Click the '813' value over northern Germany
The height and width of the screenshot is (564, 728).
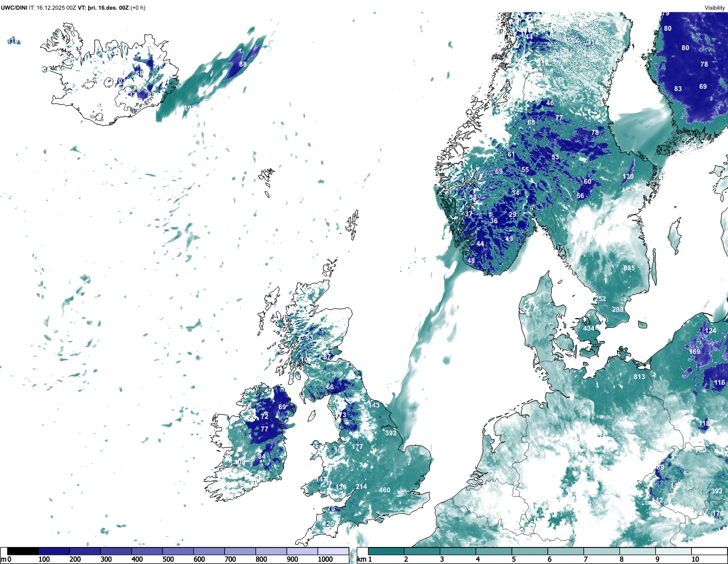[x=639, y=377]
